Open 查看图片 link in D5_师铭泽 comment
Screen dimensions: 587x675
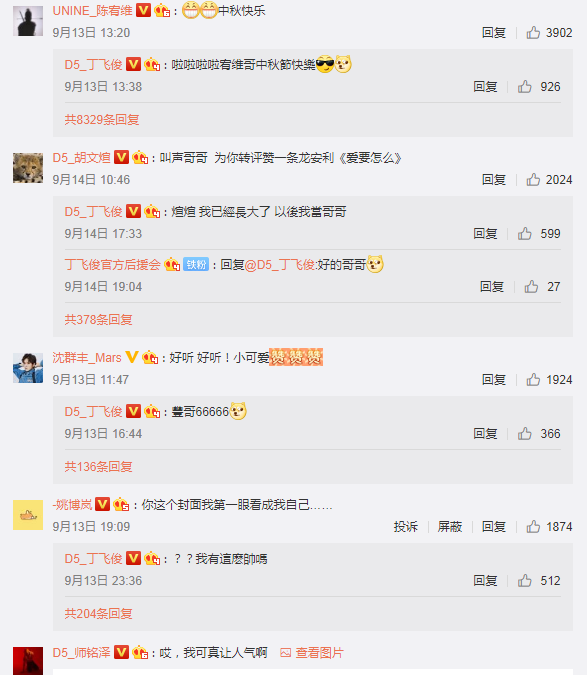coord(312,653)
